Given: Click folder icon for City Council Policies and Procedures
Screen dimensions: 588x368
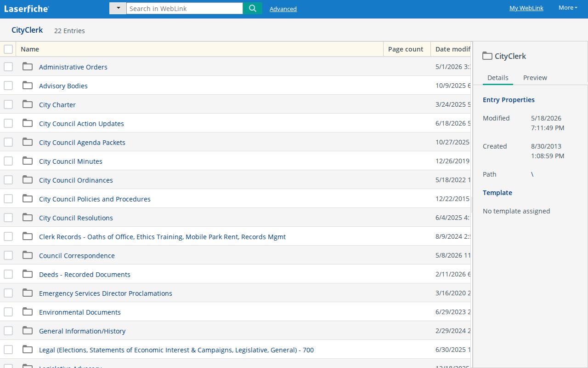Looking at the screenshot, I should pos(28,198).
